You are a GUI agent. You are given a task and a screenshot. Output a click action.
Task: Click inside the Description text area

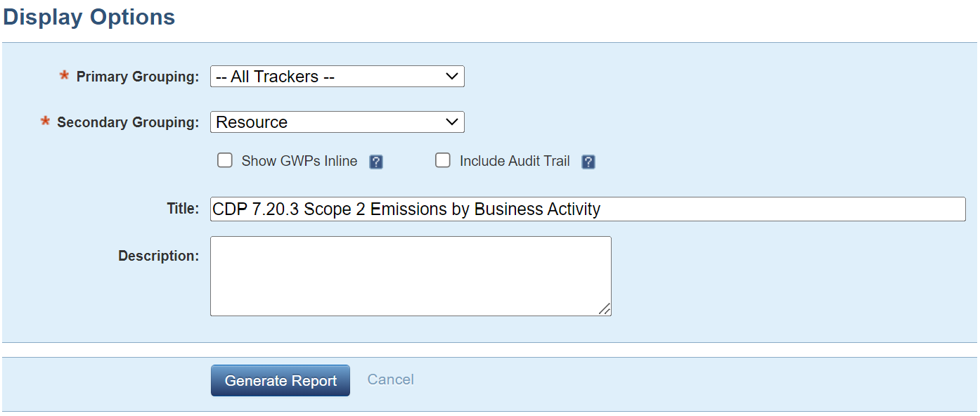click(411, 276)
